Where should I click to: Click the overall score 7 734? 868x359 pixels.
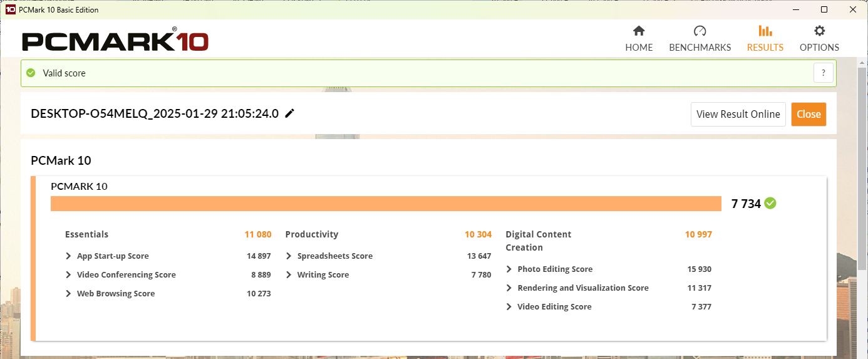[x=746, y=203]
